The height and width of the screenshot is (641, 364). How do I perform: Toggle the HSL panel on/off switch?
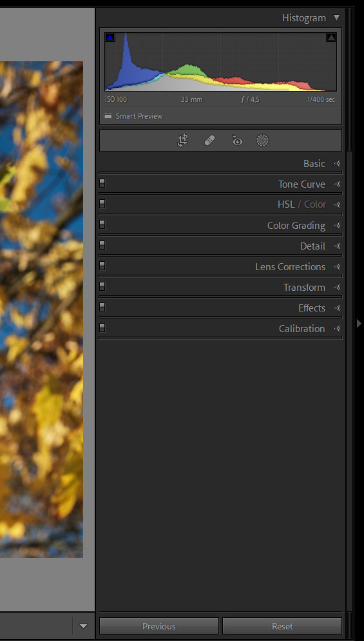102,204
